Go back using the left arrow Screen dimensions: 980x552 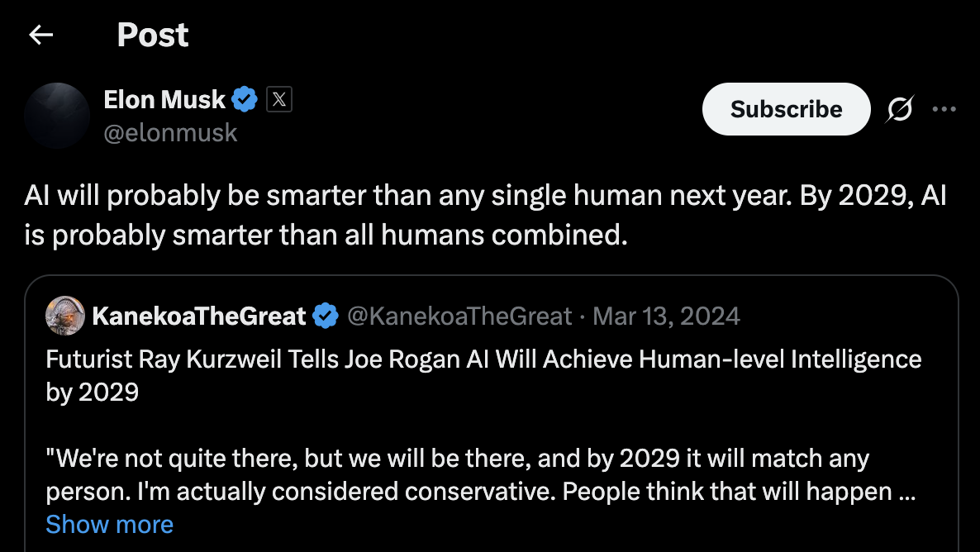(x=41, y=35)
